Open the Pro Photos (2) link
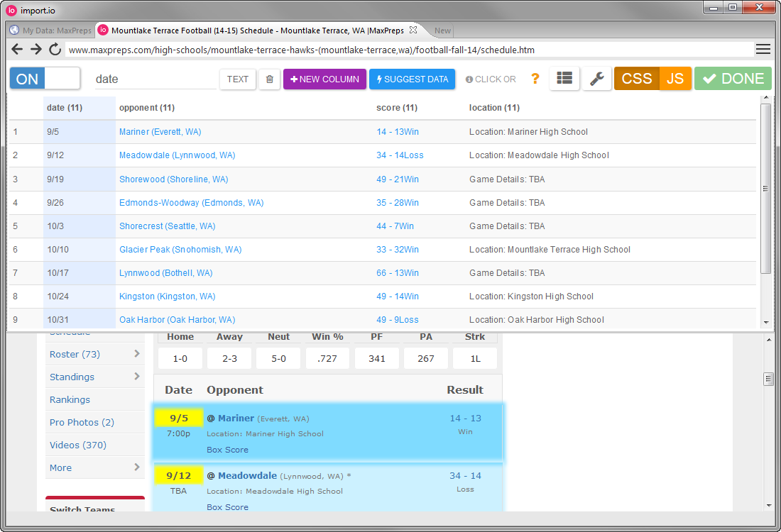 pos(82,422)
